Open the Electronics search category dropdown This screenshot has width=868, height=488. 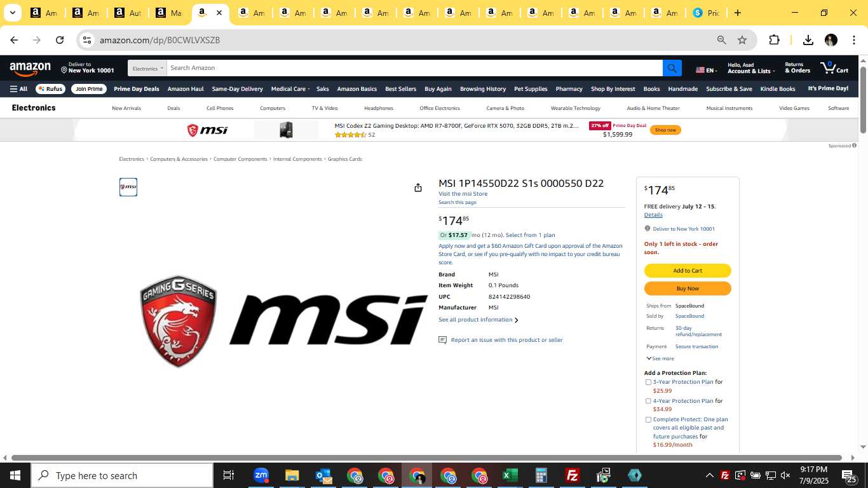point(147,68)
